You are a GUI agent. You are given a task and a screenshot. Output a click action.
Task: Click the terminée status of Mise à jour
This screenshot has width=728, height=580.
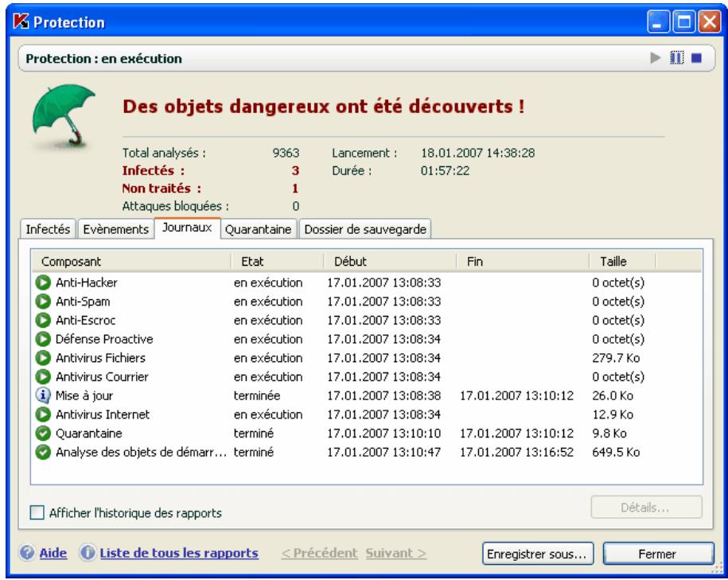(257, 395)
